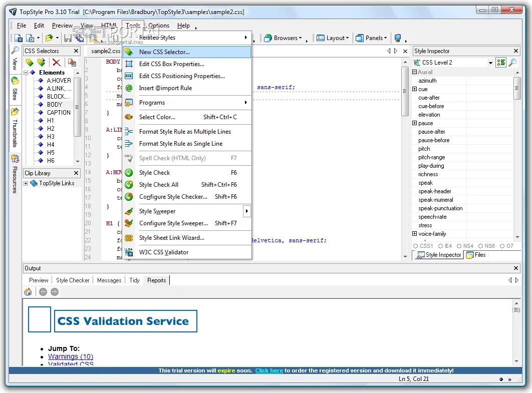Expand the voice-family property
The height and width of the screenshot is (393, 532).
[x=415, y=234]
